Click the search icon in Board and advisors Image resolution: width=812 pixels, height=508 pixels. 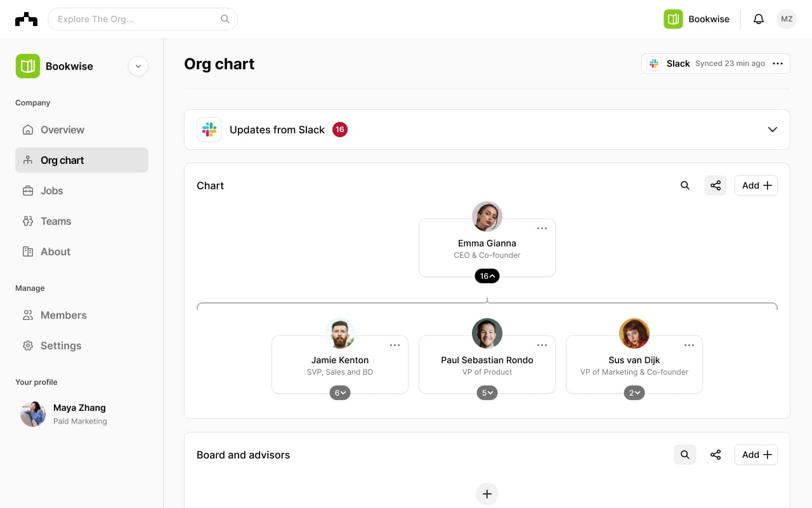[685, 455]
